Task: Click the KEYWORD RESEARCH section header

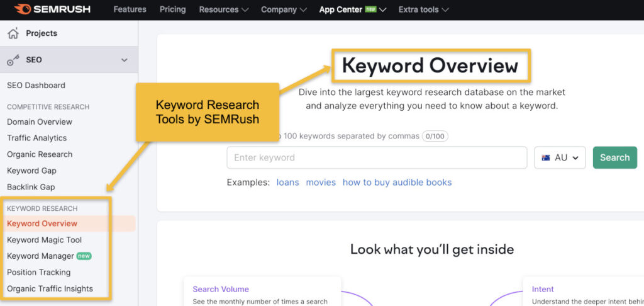Action: click(42, 208)
